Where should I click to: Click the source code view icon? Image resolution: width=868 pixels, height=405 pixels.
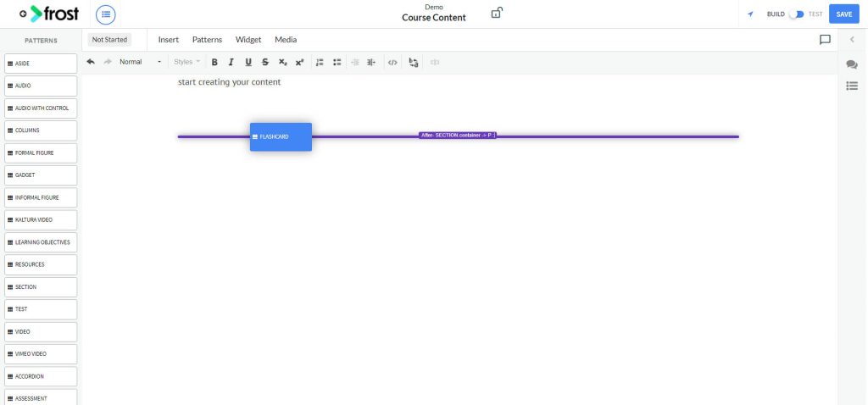coord(392,62)
